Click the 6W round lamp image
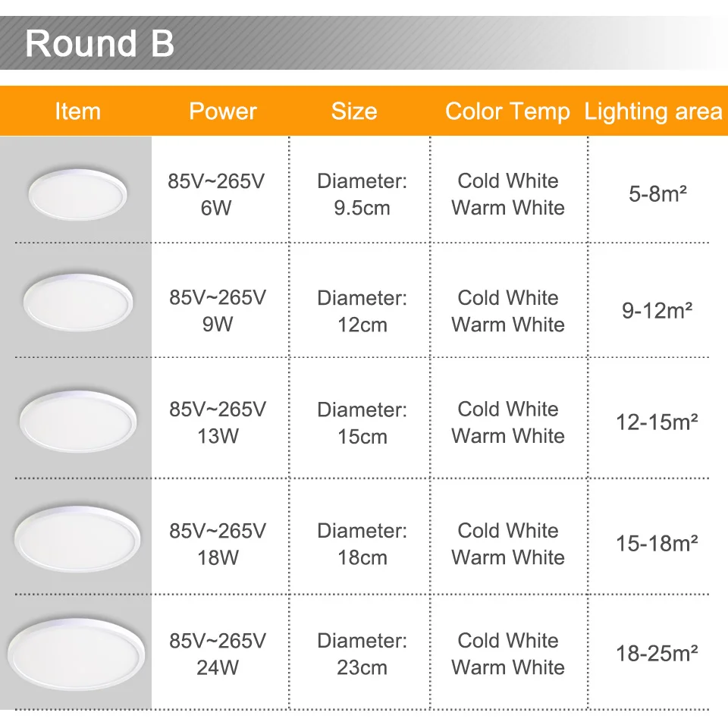 click(77, 193)
